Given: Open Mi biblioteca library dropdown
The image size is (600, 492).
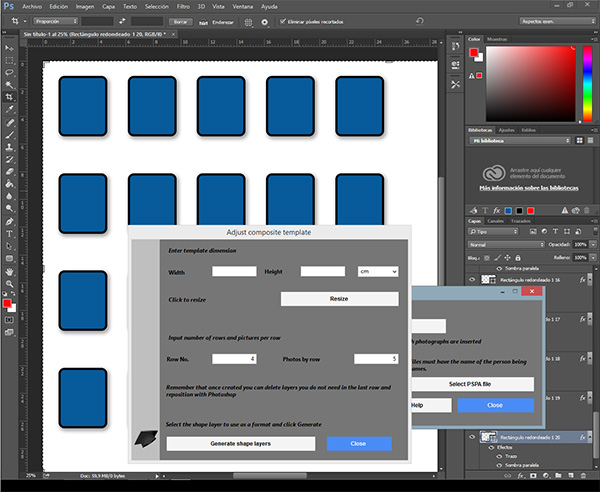Looking at the screenshot, I should point(520,141).
